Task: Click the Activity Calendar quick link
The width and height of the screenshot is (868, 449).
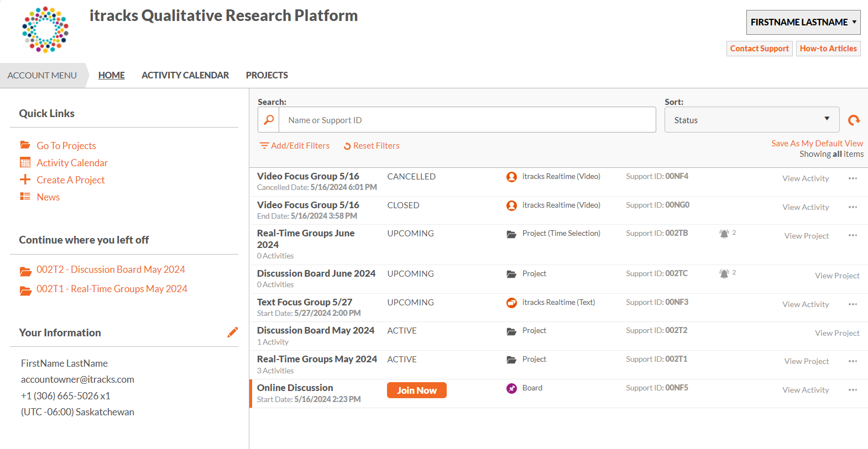Action: click(72, 163)
